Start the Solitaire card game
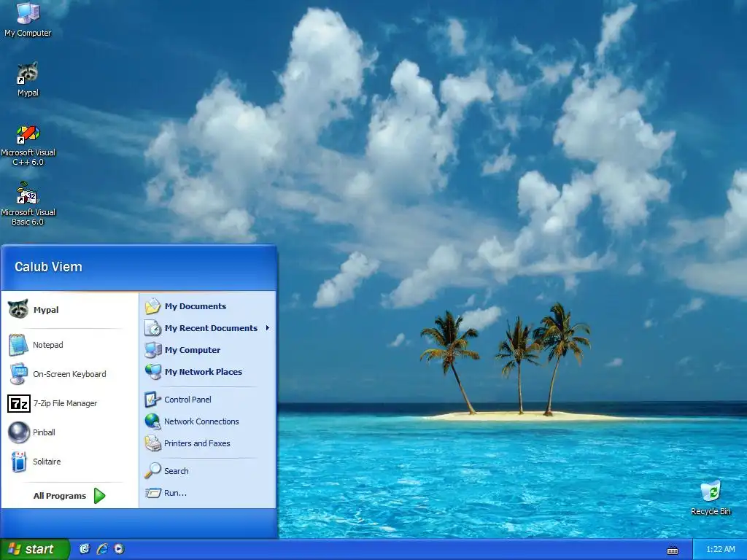 pyautogui.click(x=69, y=462)
